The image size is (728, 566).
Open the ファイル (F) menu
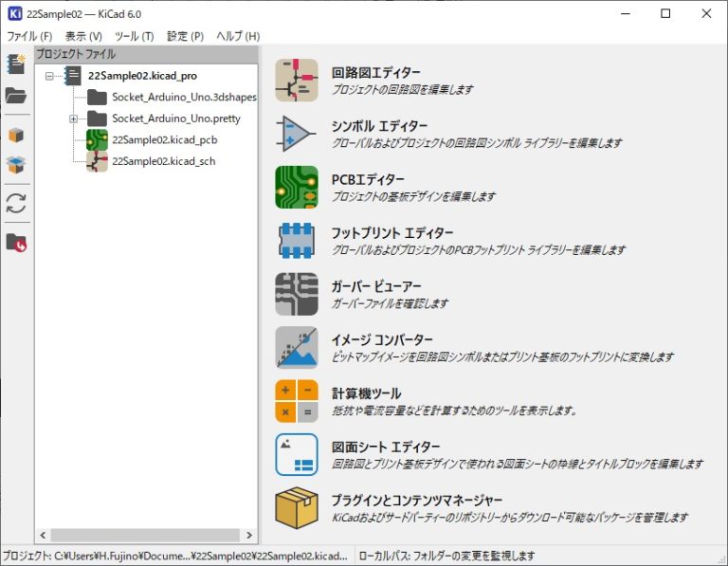(x=29, y=36)
